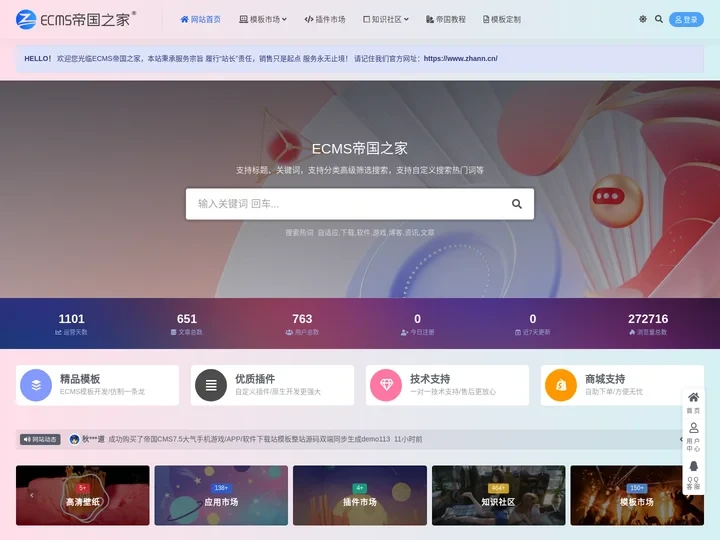The image size is (720, 540).
Task: Open the 优质插件 card title
Action: [255, 379]
